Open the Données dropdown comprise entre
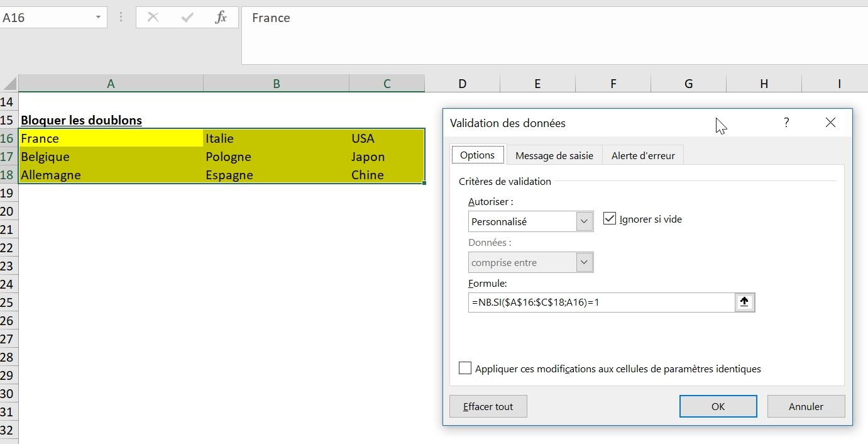This screenshot has height=444, width=868. [585, 262]
